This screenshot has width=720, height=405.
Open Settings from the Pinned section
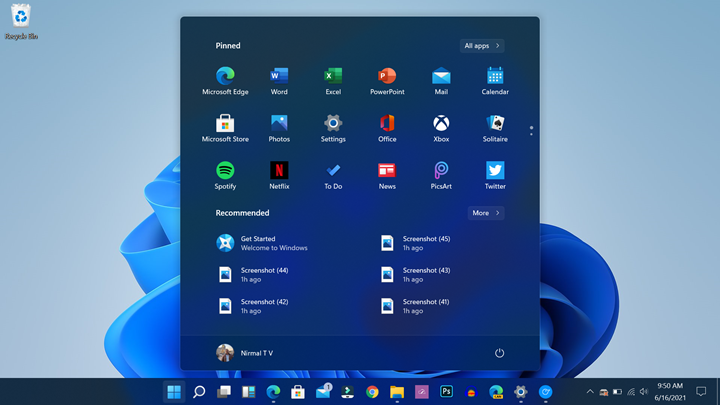coord(333,128)
